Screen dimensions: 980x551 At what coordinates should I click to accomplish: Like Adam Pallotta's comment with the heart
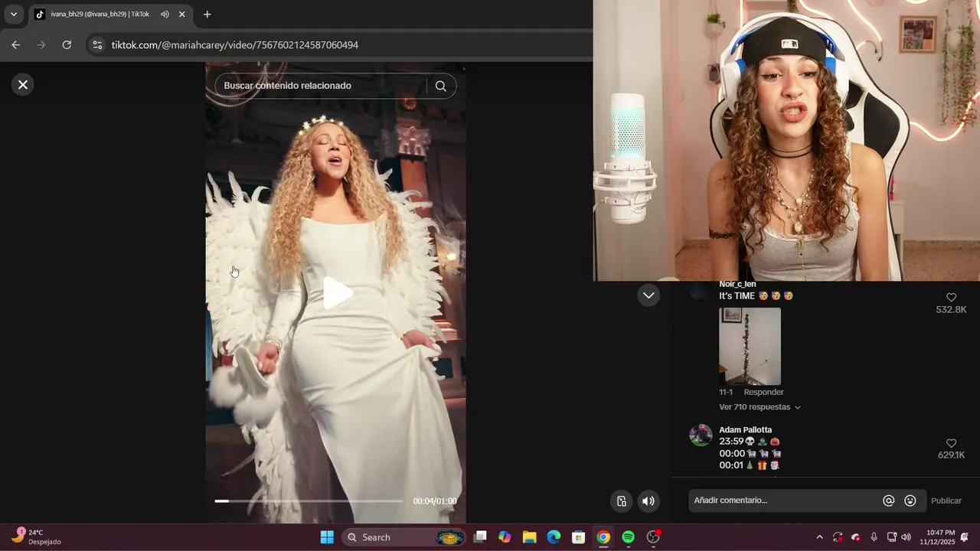pos(951,443)
